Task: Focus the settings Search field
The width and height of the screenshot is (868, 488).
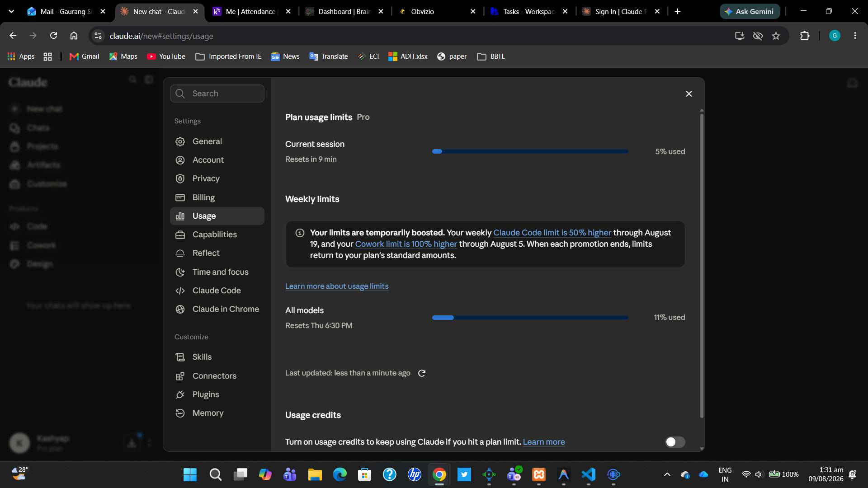Action: click(217, 94)
